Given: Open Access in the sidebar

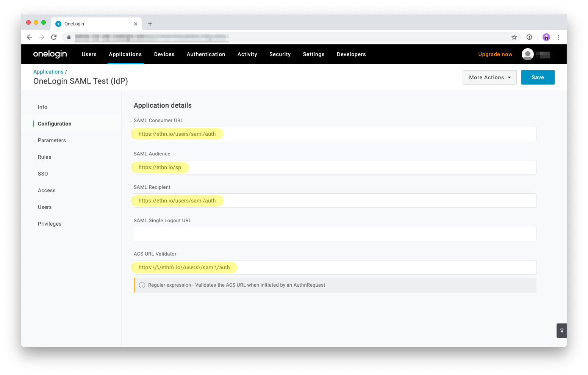Looking at the screenshot, I should [47, 190].
